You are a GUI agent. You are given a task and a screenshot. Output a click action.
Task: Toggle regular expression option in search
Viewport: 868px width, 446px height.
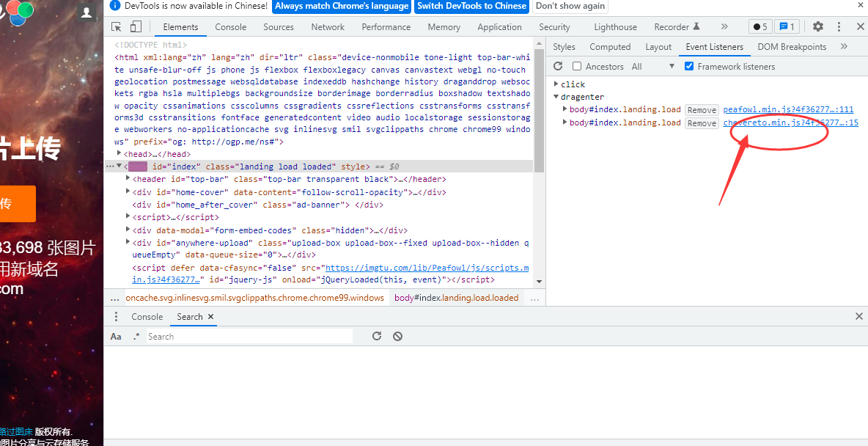pyautogui.click(x=136, y=336)
